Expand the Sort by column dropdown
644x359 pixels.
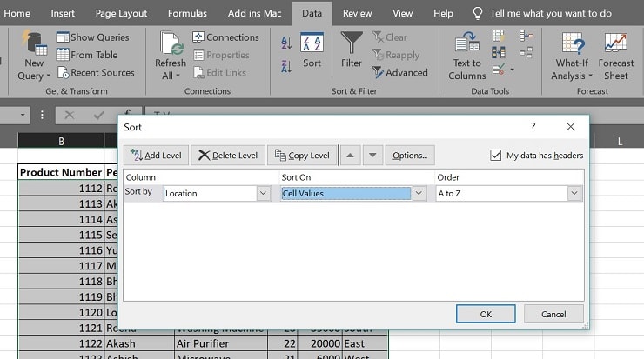click(x=263, y=194)
